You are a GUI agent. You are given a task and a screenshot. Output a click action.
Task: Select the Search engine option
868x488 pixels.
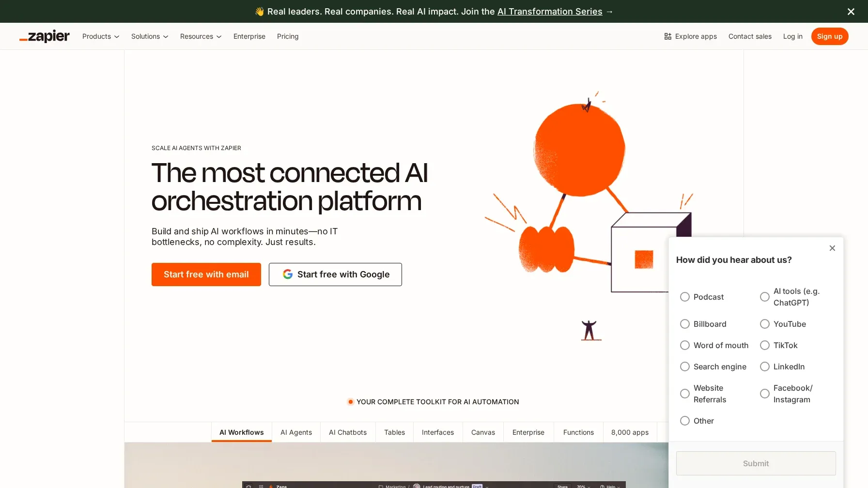point(685,366)
